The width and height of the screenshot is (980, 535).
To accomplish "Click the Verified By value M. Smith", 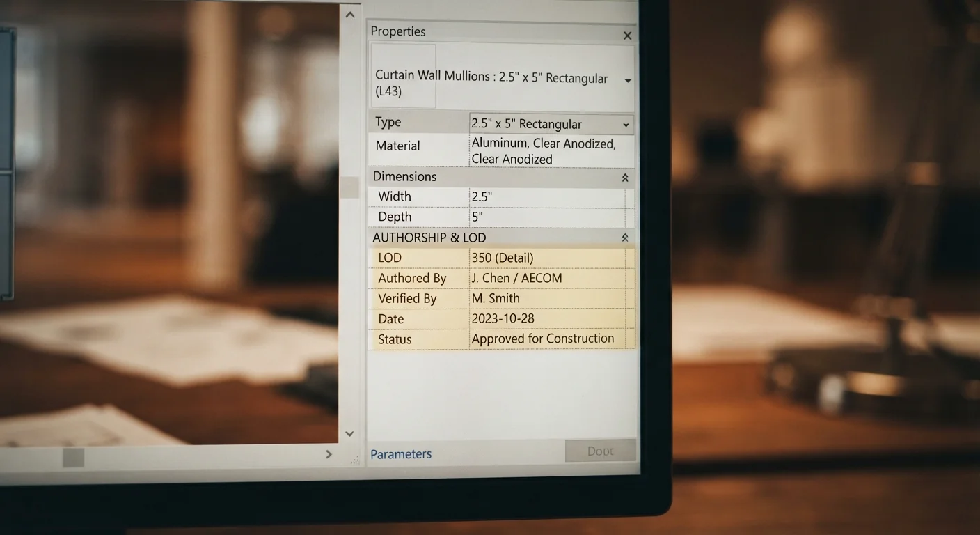I will pyautogui.click(x=547, y=298).
